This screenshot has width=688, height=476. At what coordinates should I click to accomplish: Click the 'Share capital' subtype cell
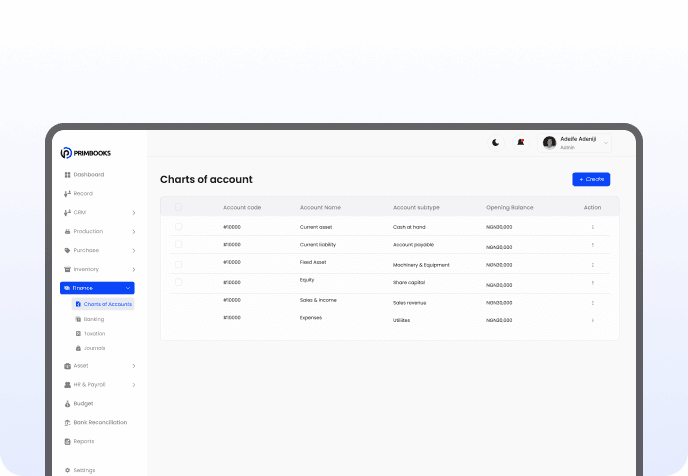click(408, 283)
